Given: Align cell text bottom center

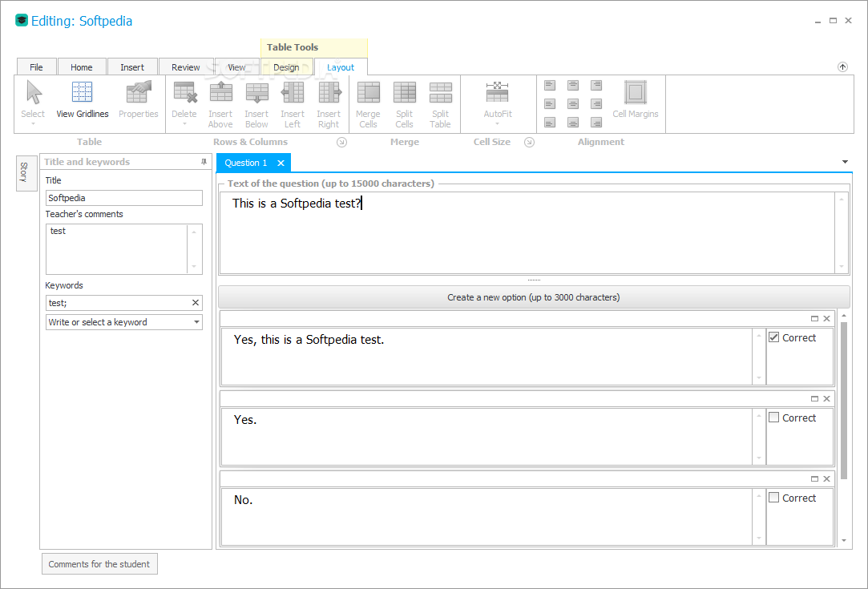Looking at the screenshot, I should pyautogui.click(x=573, y=123).
